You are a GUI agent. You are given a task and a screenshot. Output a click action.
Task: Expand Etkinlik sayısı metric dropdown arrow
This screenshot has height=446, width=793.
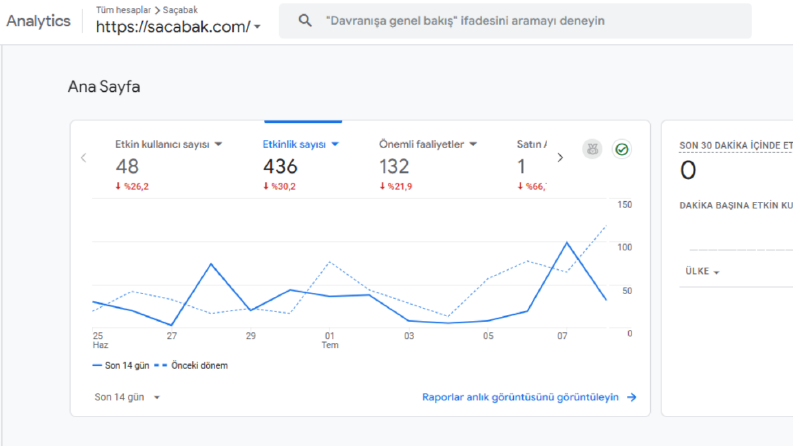[335, 145]
